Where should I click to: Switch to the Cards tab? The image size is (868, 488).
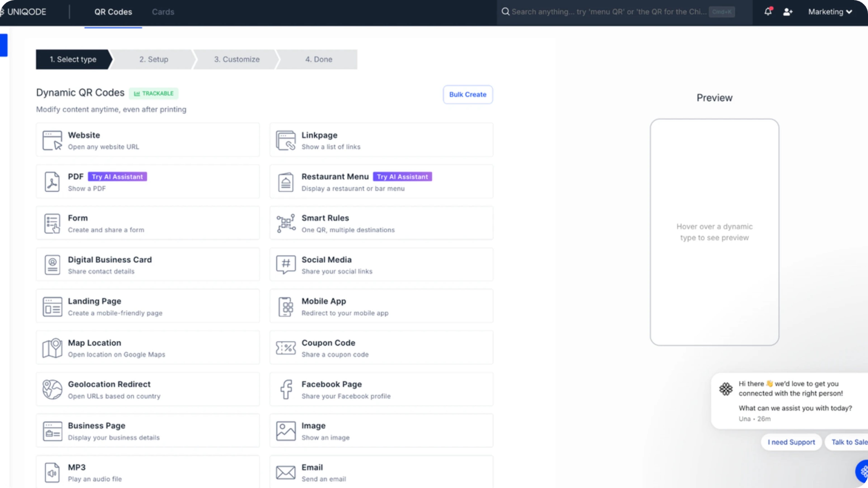click(x=163, y=12)
